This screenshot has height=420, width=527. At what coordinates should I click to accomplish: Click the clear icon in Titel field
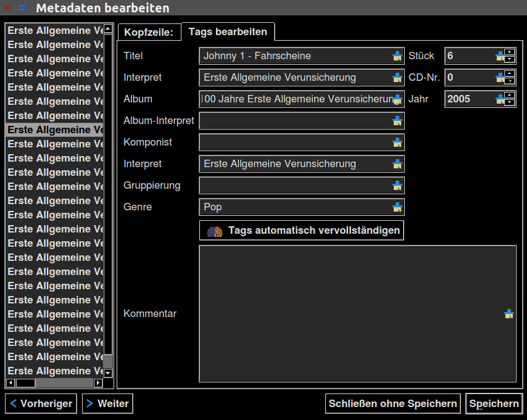pos(397,56)
